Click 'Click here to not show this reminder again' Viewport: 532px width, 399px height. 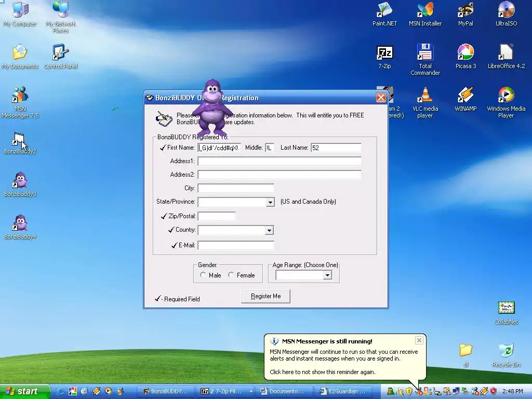322,372
